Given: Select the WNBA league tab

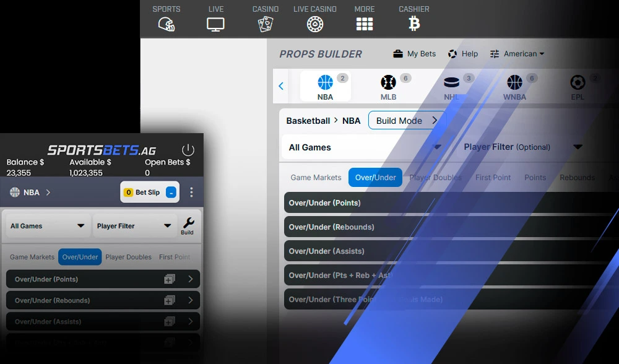Looking at the screenshot, I should (515, 87).
